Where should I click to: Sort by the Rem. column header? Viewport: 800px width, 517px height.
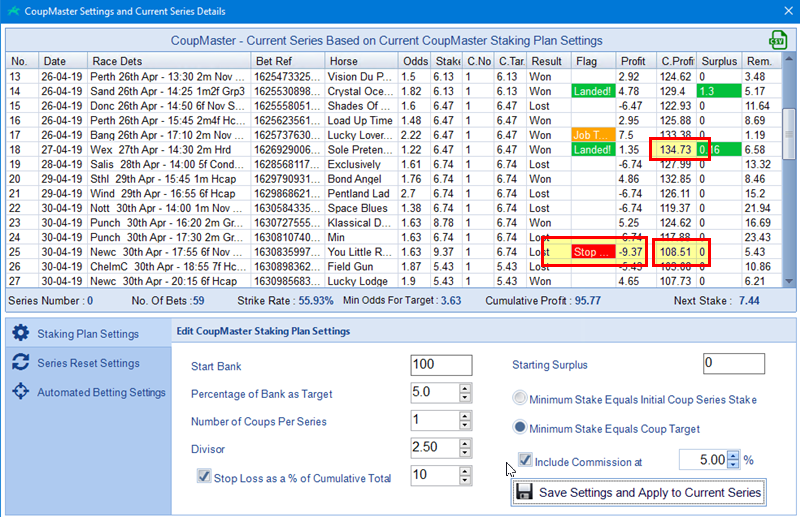point(761,61)
